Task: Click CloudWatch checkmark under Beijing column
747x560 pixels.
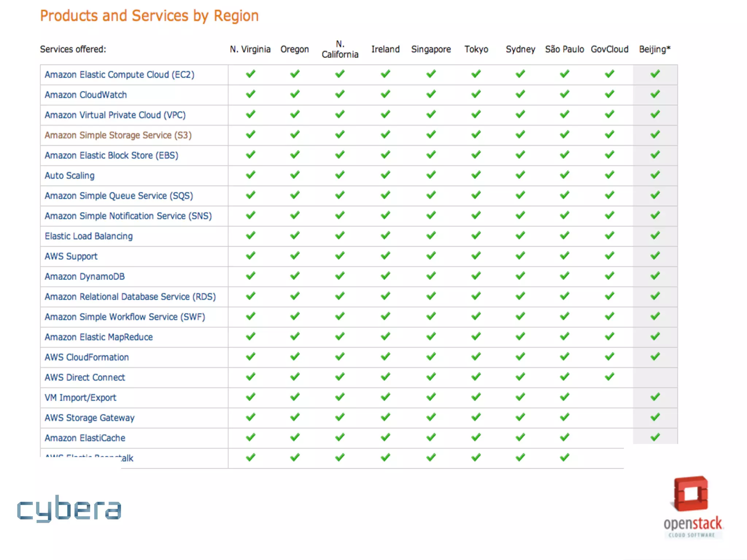Action: click(x=655, y=94)
